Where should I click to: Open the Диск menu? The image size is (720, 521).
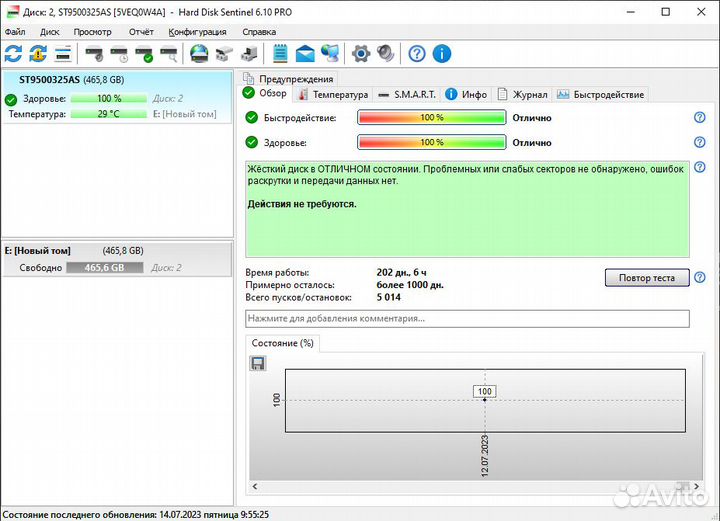pyautogui.click(x=50, y=32)
